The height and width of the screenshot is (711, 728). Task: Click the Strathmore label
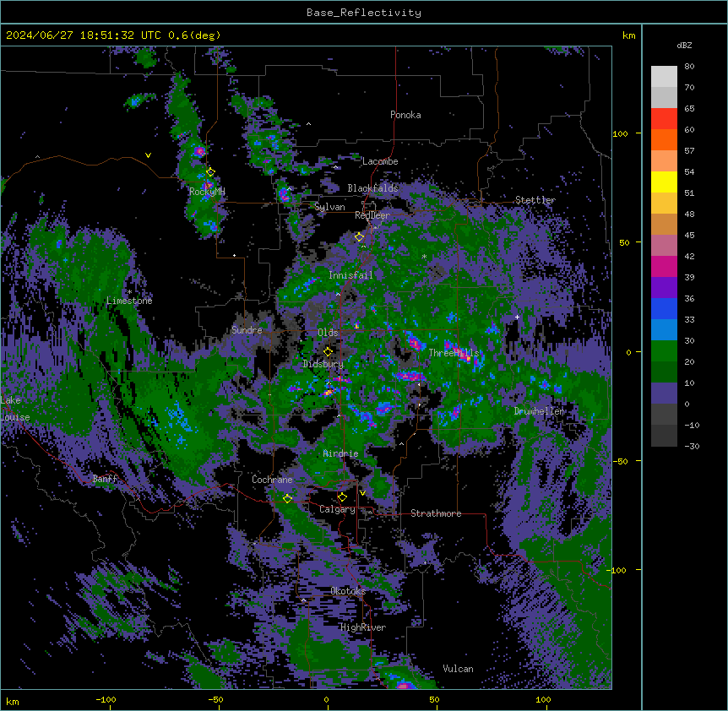pyautogui.click(x=436, y=513)
